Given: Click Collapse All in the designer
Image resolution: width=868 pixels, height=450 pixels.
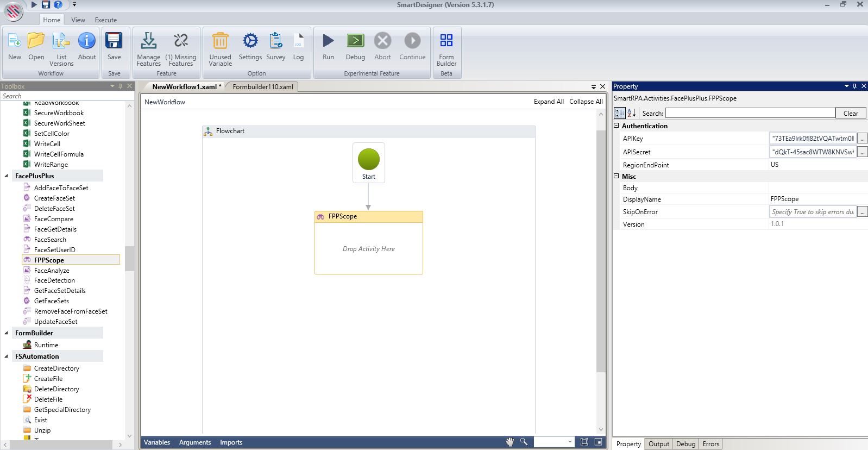Looking at the screenshot, I should [586, 102].
